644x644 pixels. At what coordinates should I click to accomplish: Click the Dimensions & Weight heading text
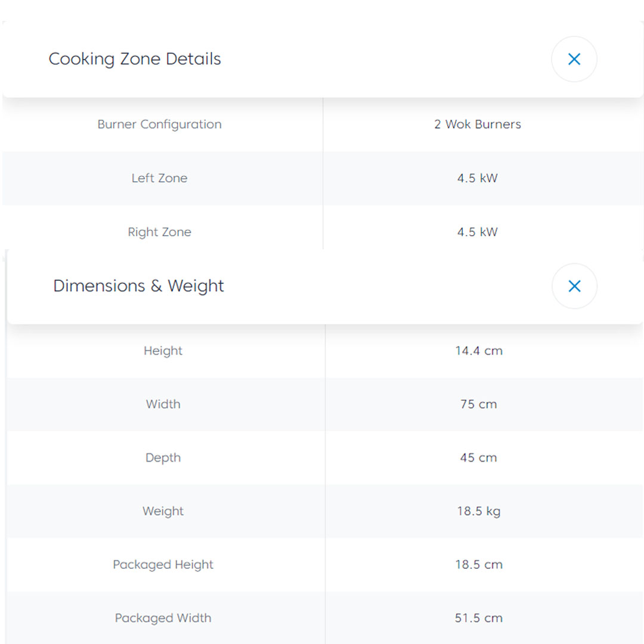point(138,286)
